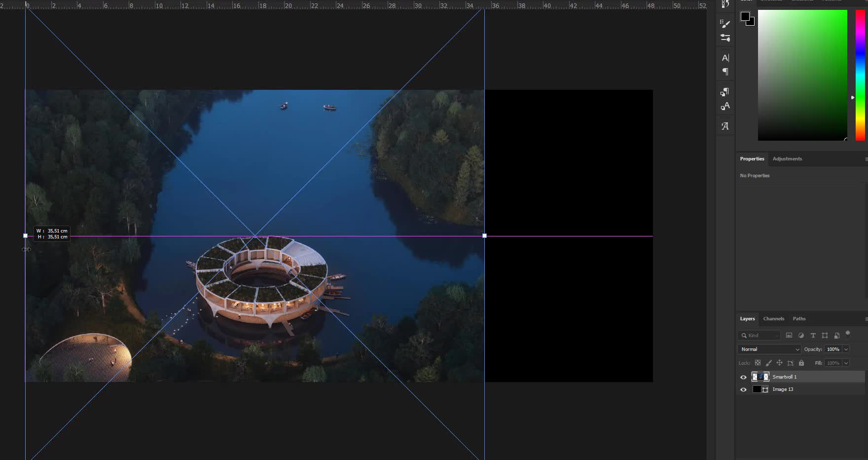Click the Type filter icon in Layers panel
The image size is (868, 460).
[813, 335]
